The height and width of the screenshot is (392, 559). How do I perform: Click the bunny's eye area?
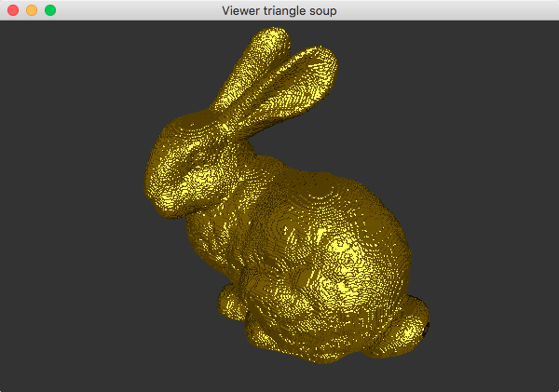[191, 154]
